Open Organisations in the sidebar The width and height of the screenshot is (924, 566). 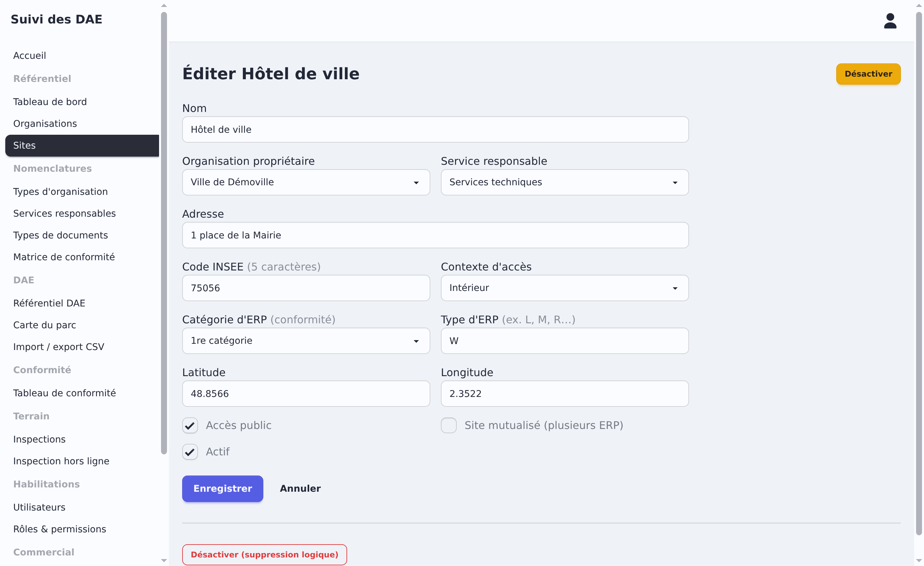(82, 124)
